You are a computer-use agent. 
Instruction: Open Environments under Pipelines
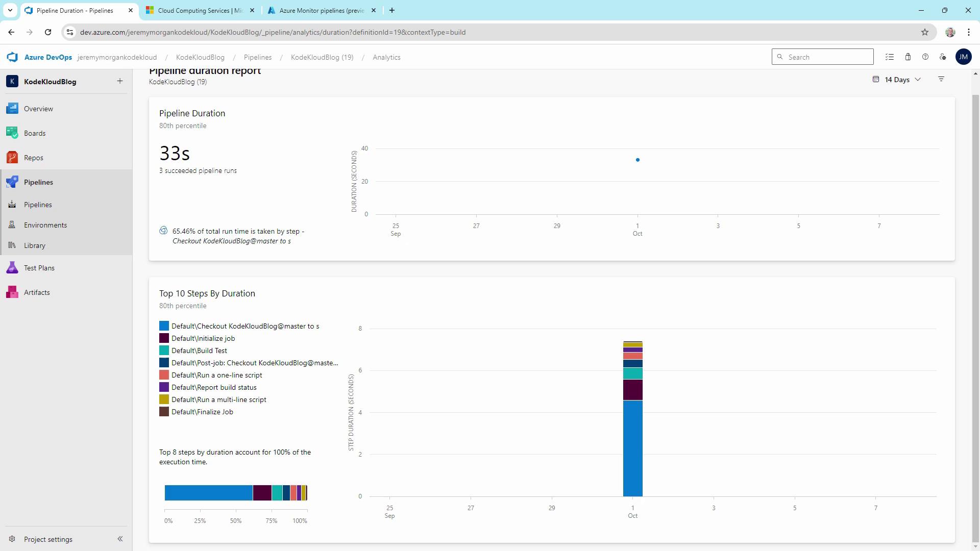[x=45, y=225]
